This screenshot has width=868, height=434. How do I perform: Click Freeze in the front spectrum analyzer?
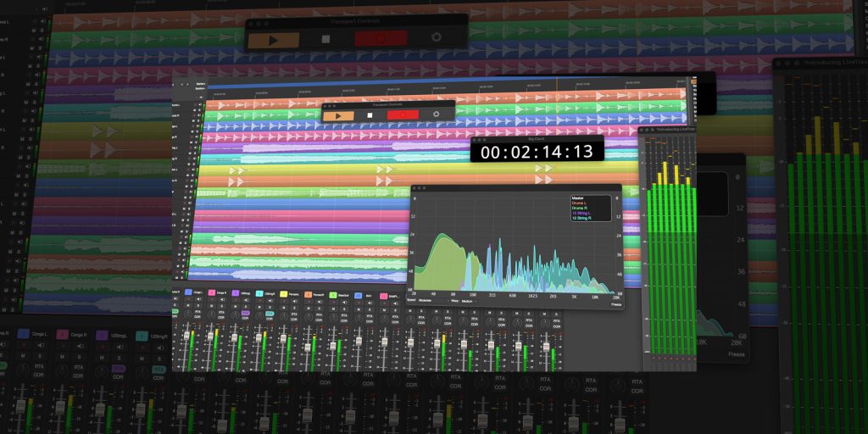click(x=617, y=304)
